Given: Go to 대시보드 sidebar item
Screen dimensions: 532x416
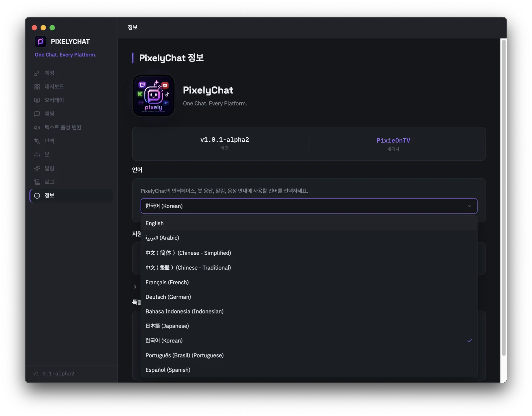Looking at the screenshot, I should [x=71, y=87].
